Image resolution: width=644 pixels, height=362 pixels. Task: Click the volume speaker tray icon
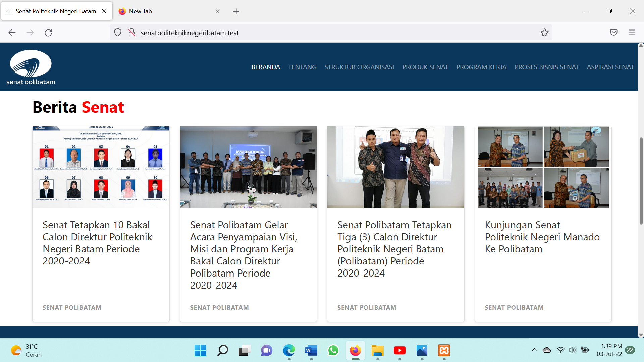[x=572, y=350]
